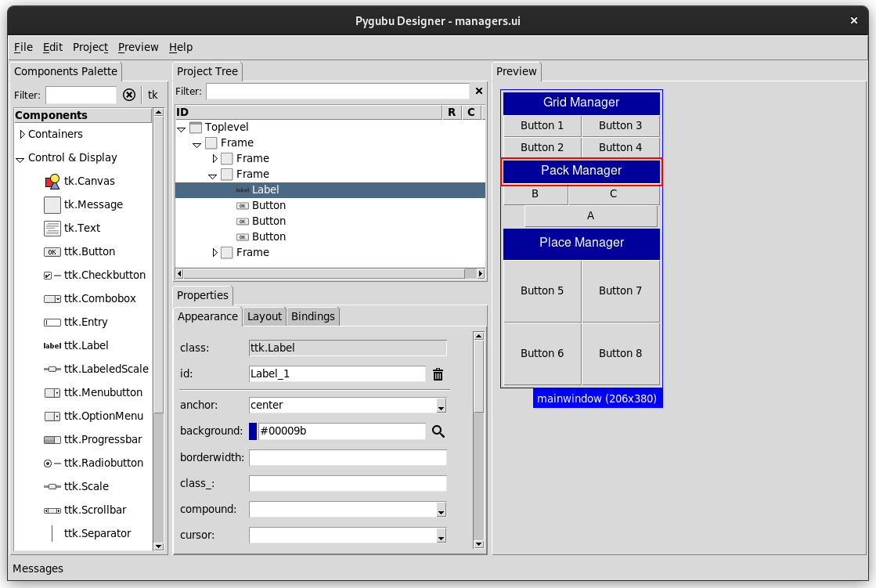Select the mainwindow (206x380) label
Image resolution: width=876 pixels, height=588 pixels.
click(597, 399)
